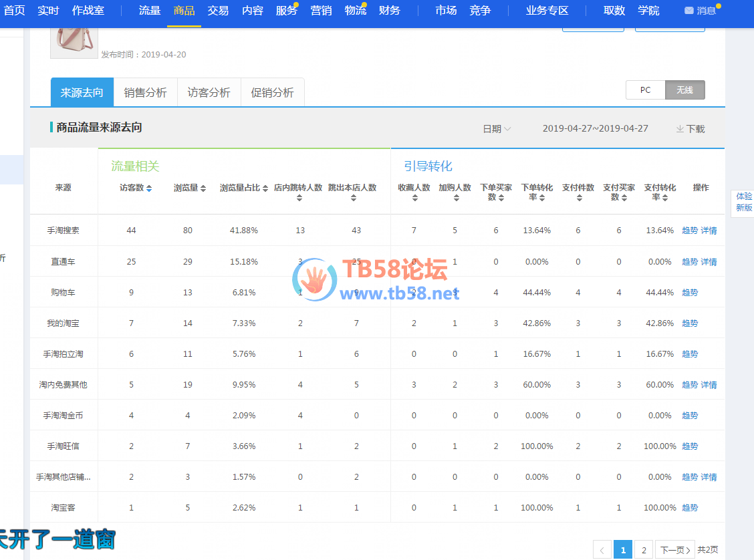Open the 销售分析 tab
This screenshot has width=754, height=560.
coord(145,93)
